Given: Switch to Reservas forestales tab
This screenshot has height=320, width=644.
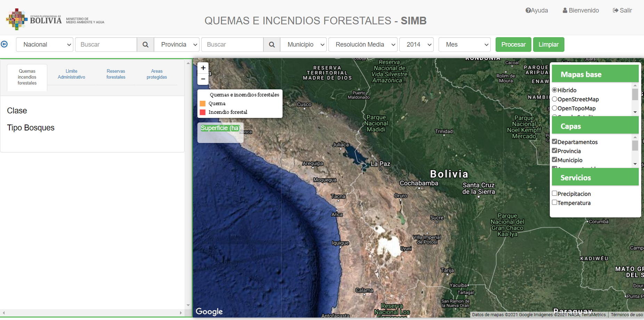Looking at the screenshot, I should coord(116,74).
